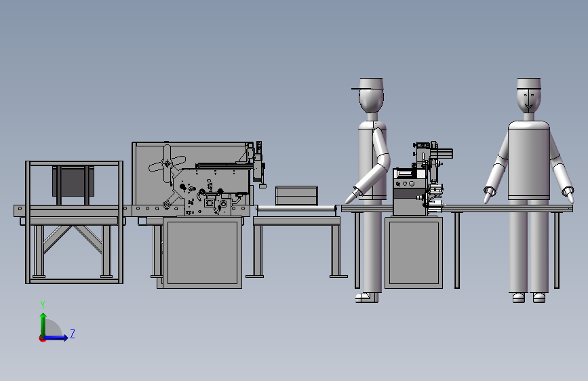Click the blue Z axis arrow of the triad

(56, 338)
